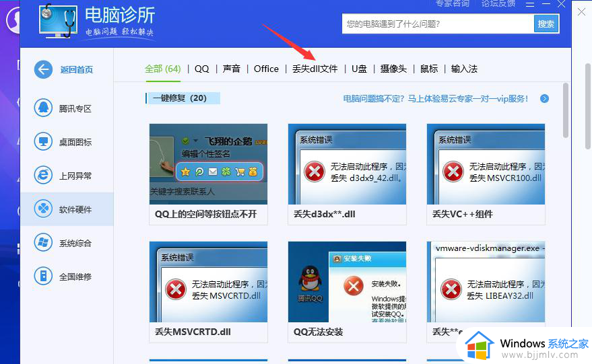Click the 返回首页 label
This screenshot has height=364, width=592.
tap(77, 70)
